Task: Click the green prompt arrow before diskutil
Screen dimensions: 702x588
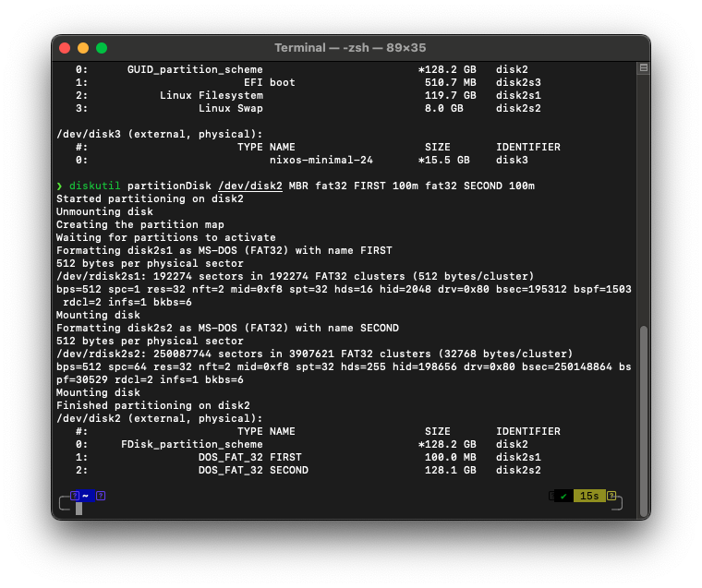Action: (59, 186)
